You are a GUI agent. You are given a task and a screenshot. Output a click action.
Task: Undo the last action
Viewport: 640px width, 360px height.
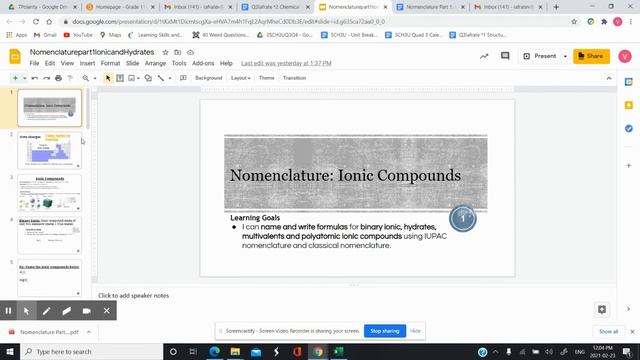tap(35, 78)
